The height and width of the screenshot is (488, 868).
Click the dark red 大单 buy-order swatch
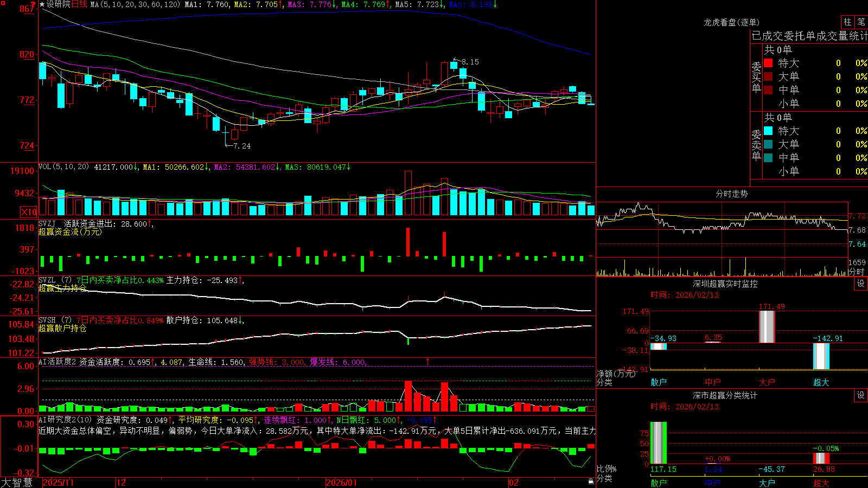768,76
